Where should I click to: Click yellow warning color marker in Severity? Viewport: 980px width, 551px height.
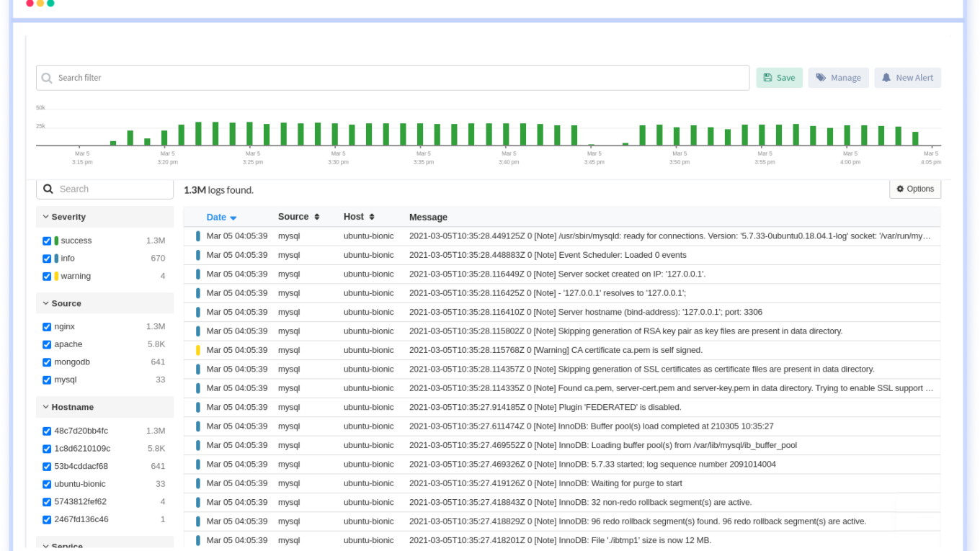(x=56, y=276)
